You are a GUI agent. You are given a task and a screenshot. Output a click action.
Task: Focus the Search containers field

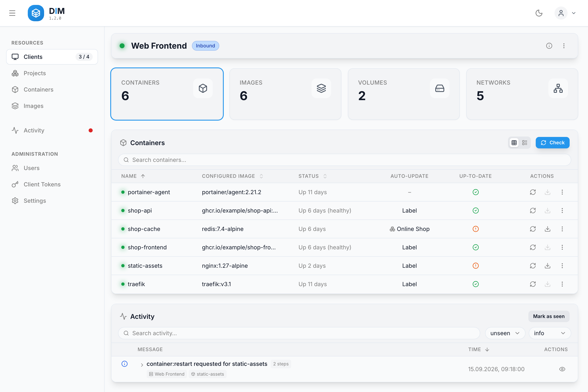(x=345, y=160)
